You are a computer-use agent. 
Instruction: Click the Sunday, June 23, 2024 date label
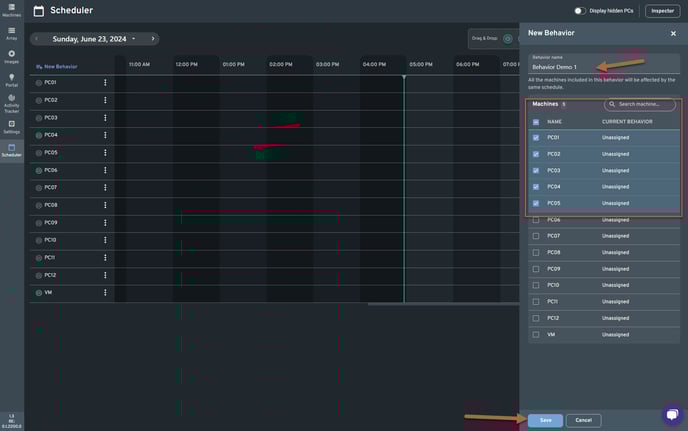point(90,39)
